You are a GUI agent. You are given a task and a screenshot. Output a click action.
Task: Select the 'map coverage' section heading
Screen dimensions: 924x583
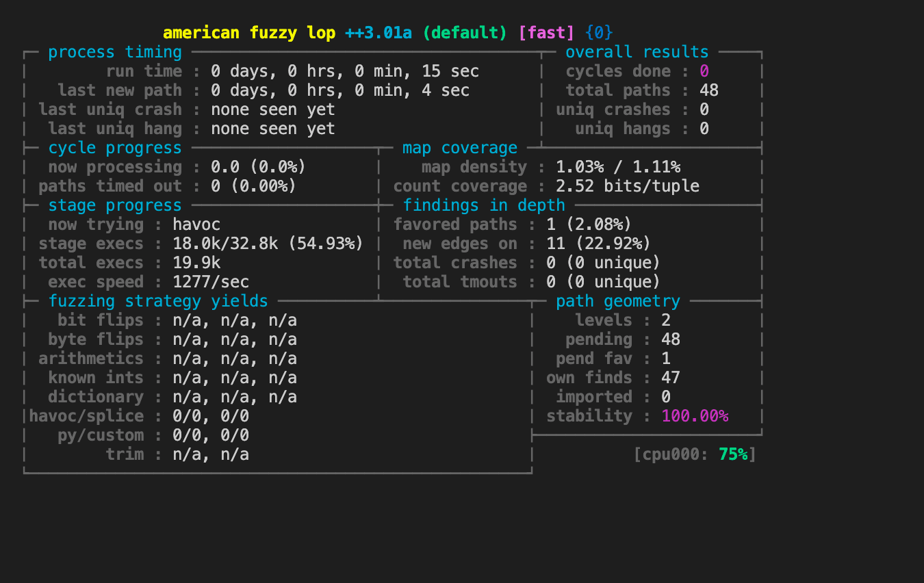coord(460,148)
